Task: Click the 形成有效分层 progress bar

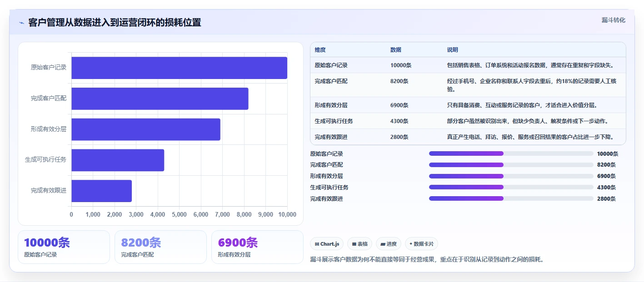Action: (511, 176)
